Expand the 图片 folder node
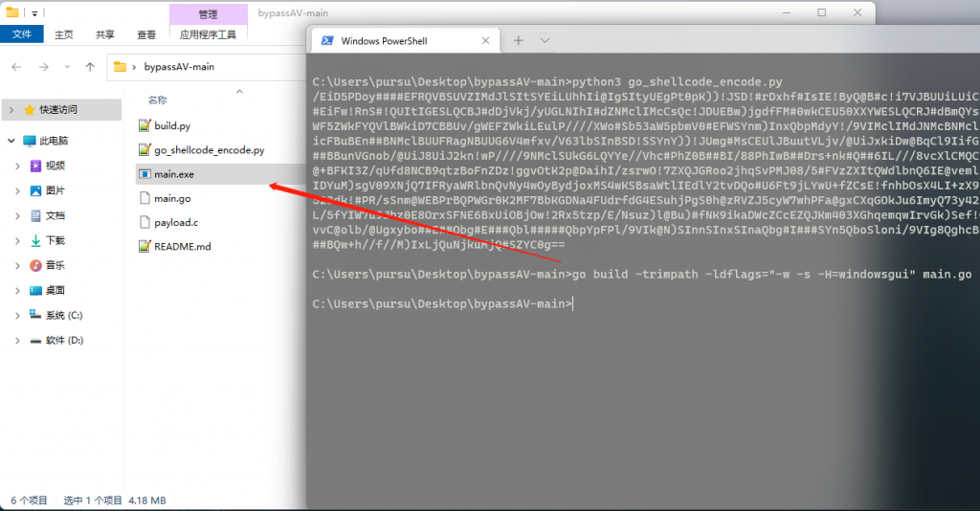This screenshot has width=980, height=511. tap(17, 190)
